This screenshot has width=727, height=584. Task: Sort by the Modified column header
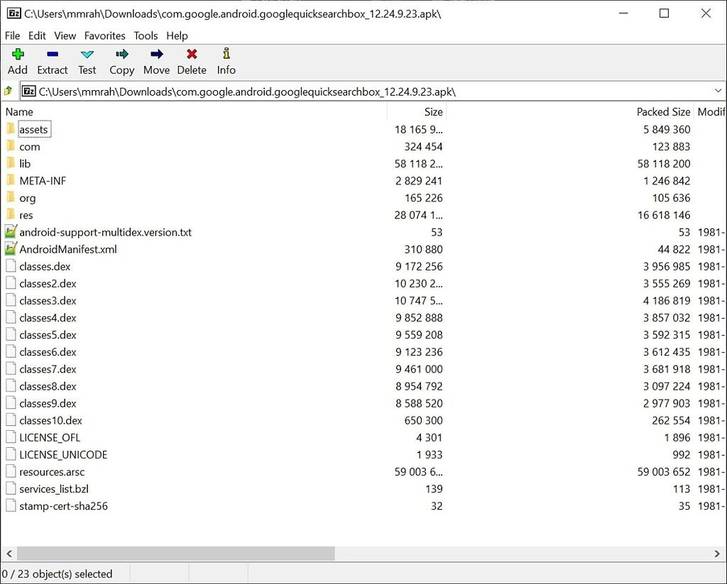click(710, 112)
